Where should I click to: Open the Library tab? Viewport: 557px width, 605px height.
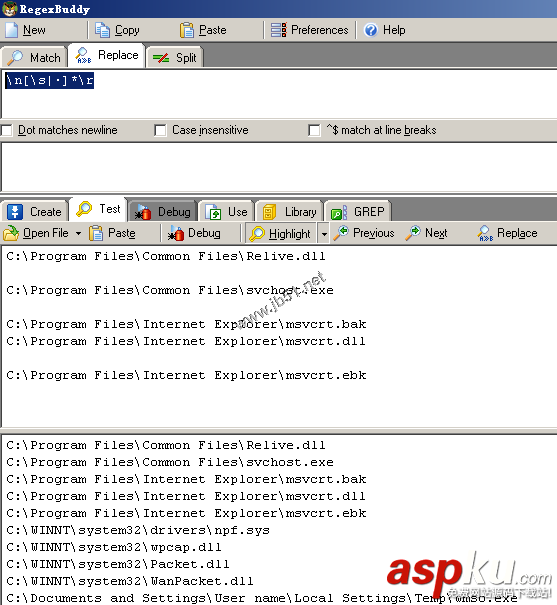pyautogui.click(x=289, y=212)
